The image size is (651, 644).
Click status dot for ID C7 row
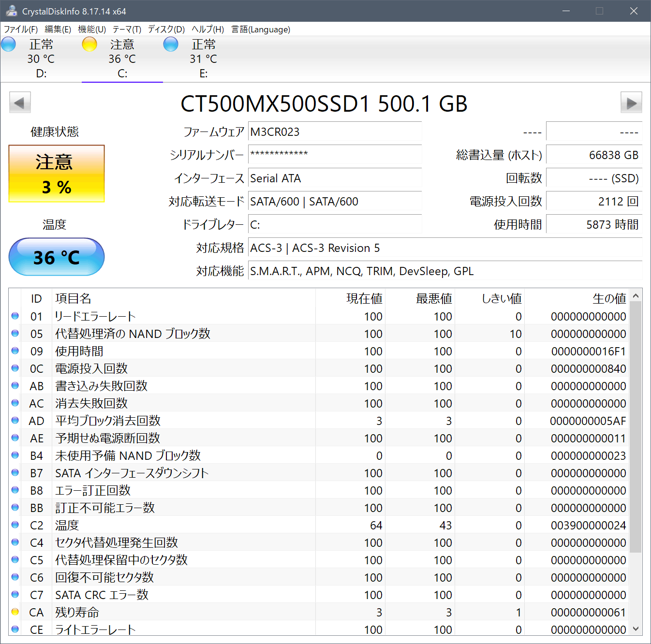pyautogui.click(x=15, y=595)
